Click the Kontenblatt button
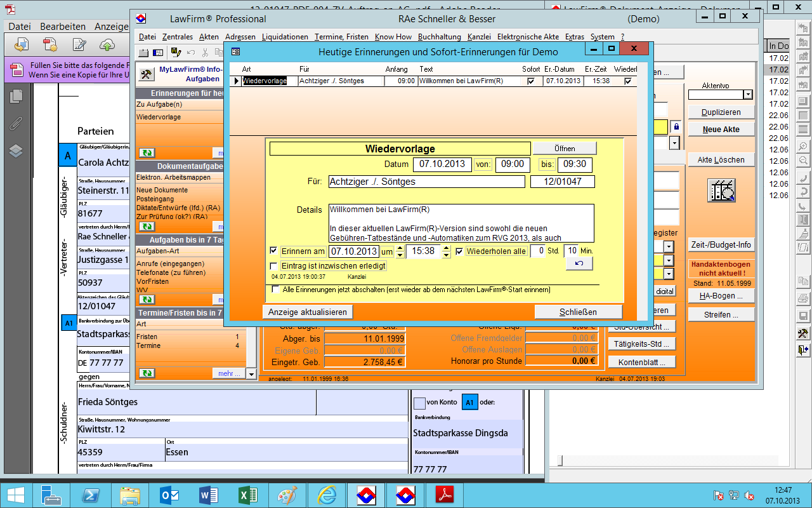 click(x=642, y=363)
